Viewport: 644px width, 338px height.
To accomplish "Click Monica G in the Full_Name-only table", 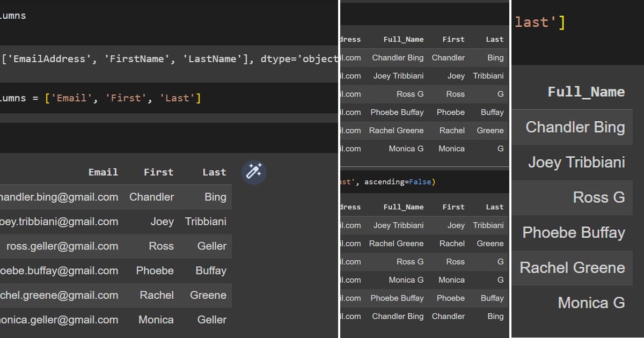I will [x=591, y=303].
